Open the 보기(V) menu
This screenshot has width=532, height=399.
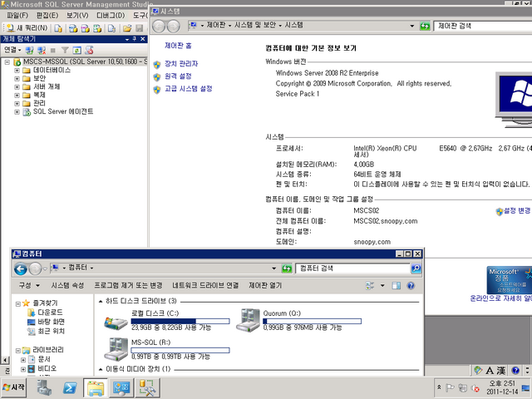click(x=77, y=15)
